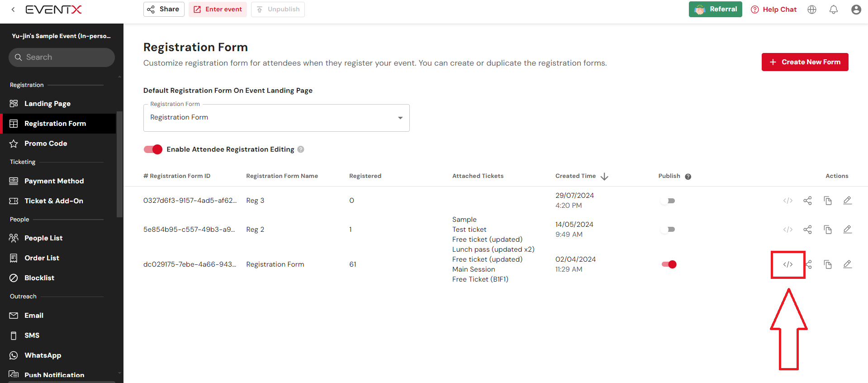Click Registration Form name in table
This screenshot has height=383, width=868.
click(275, 264)
